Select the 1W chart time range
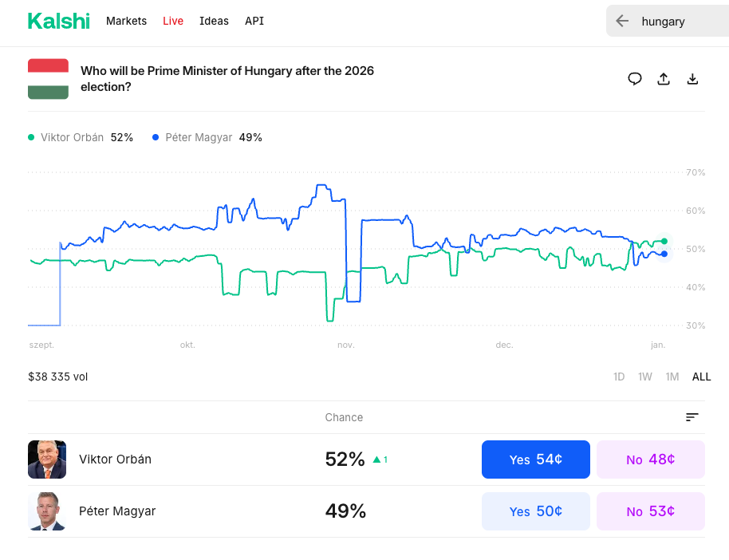 click(645, 377)
